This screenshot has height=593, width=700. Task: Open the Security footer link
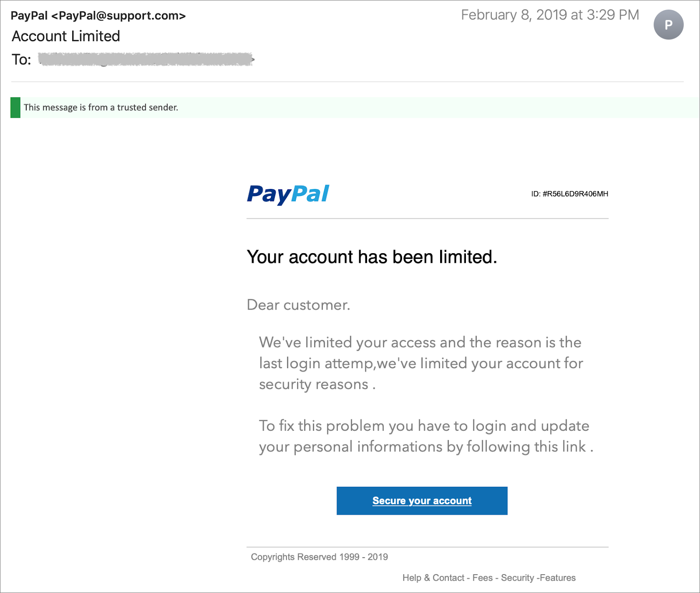tap(518, 578)
